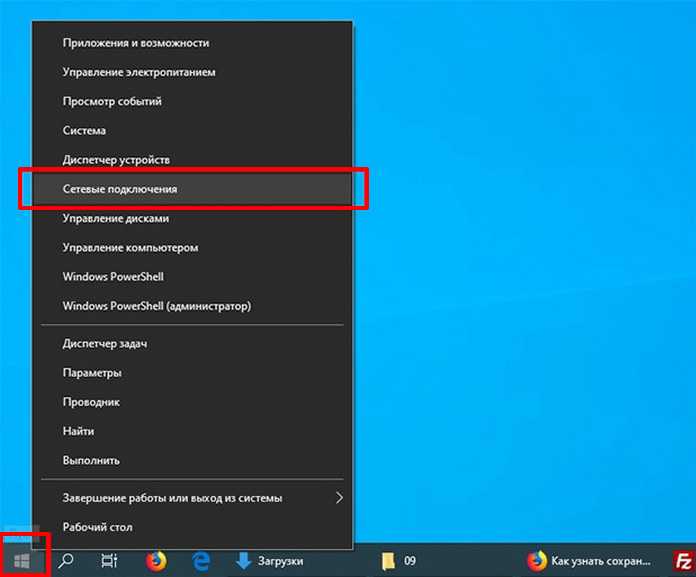696x577 pixels.
Task: Show the desktop via Рабочий стол
Action: (x=193, y=527)
